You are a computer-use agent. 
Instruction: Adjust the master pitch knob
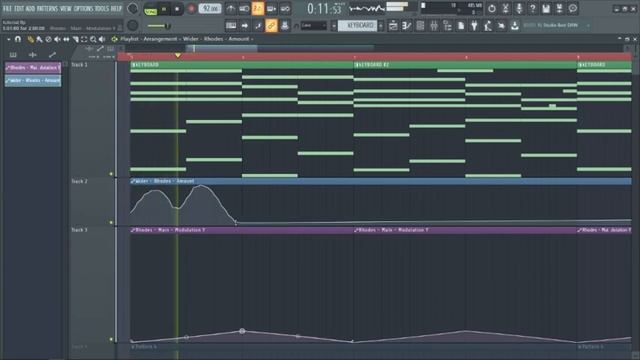[x=133, y=26]
